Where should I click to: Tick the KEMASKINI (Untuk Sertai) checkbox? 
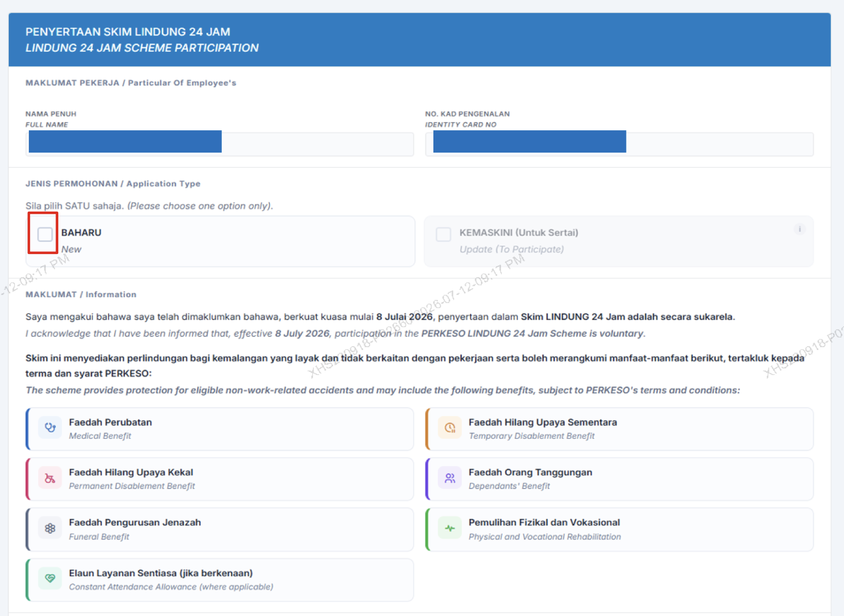tap(443, 234)
